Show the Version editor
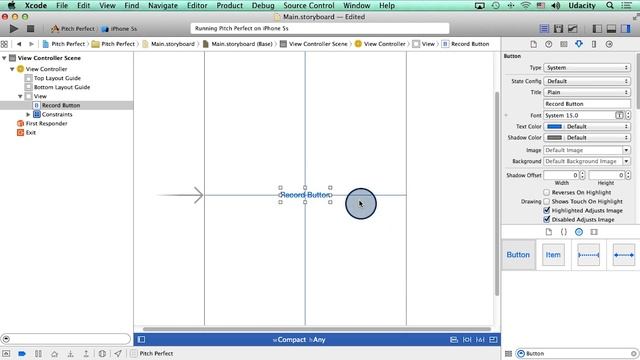 (x=573, y=29)
